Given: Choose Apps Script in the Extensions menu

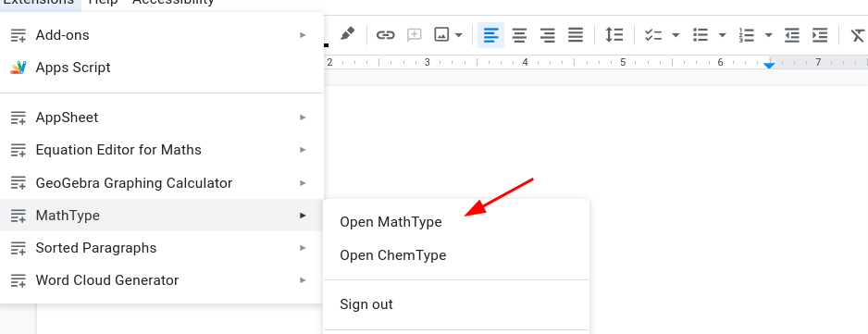Looking at the screenshot, I should click(x=162, y=68).
